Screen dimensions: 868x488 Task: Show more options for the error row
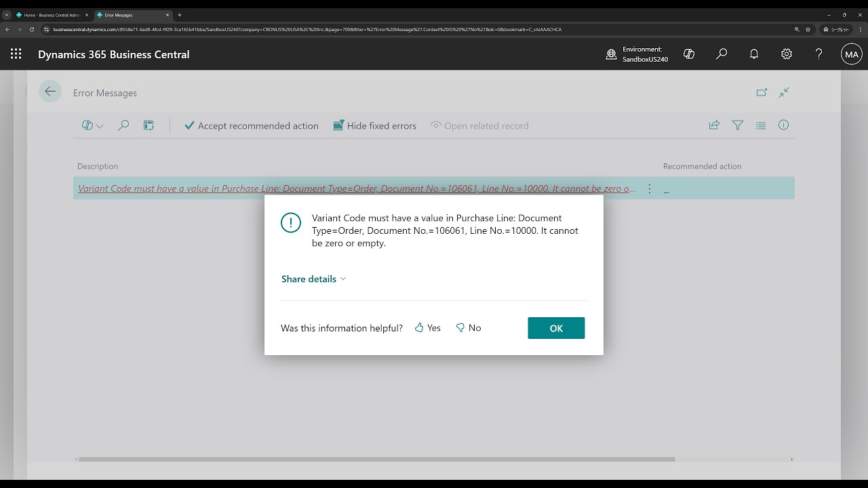point(650,188)
